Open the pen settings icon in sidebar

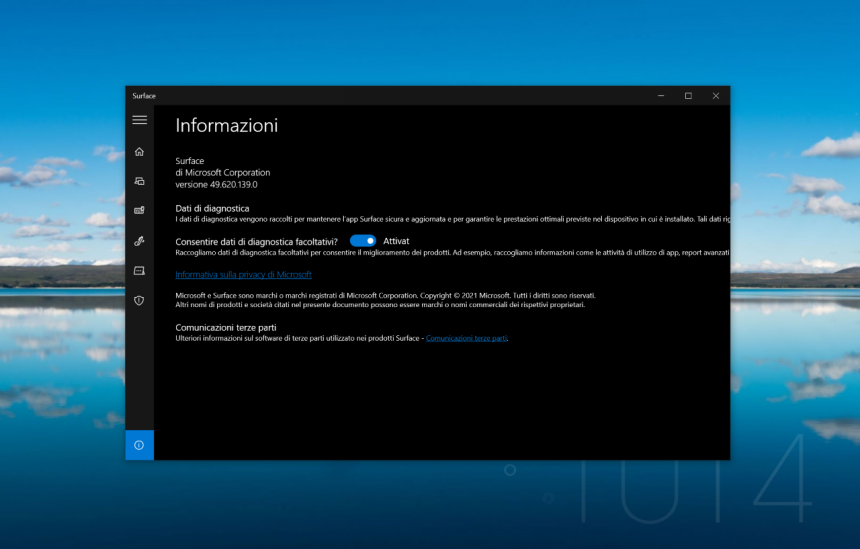click(139, 241)
